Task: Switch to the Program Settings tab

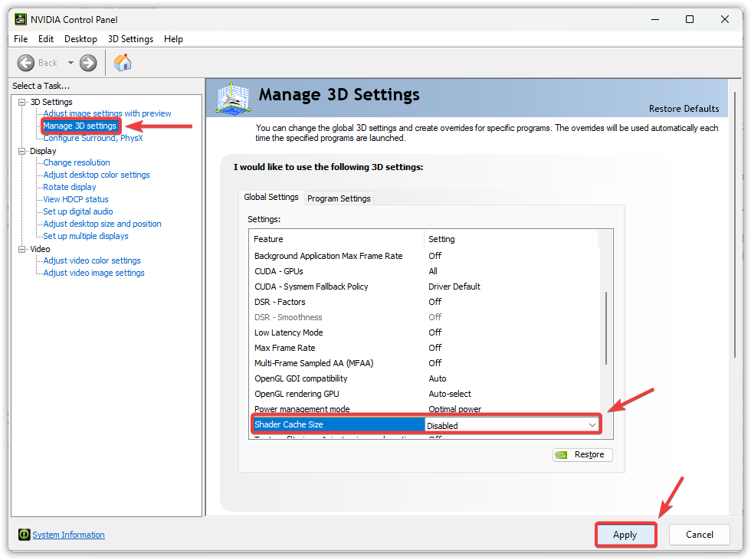Action: 339,198
